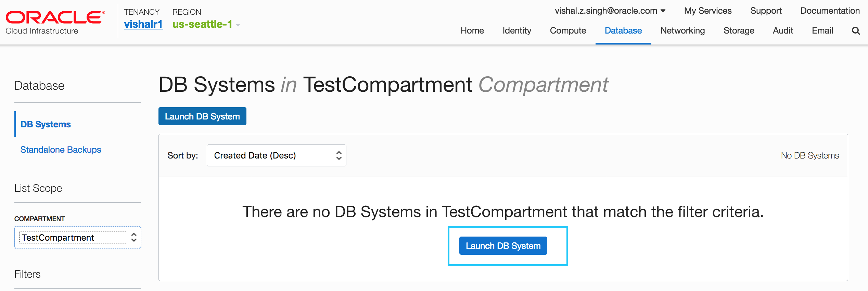Open the Sort by Created Date dropdown
The height and width of the screenshot is (291, 868).
(276, 155)
